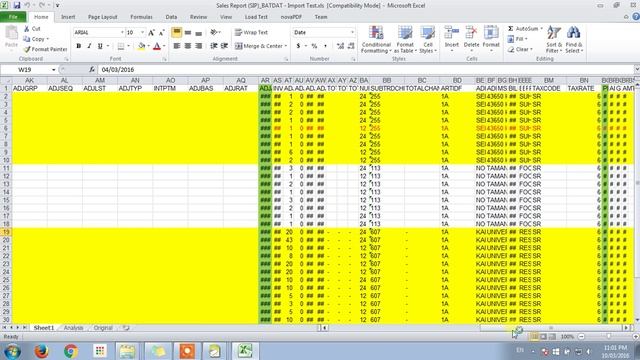Select the Analysis sheet tab
Screen dimensions: 640x360
pyautogui.click(x=73, y=328)
